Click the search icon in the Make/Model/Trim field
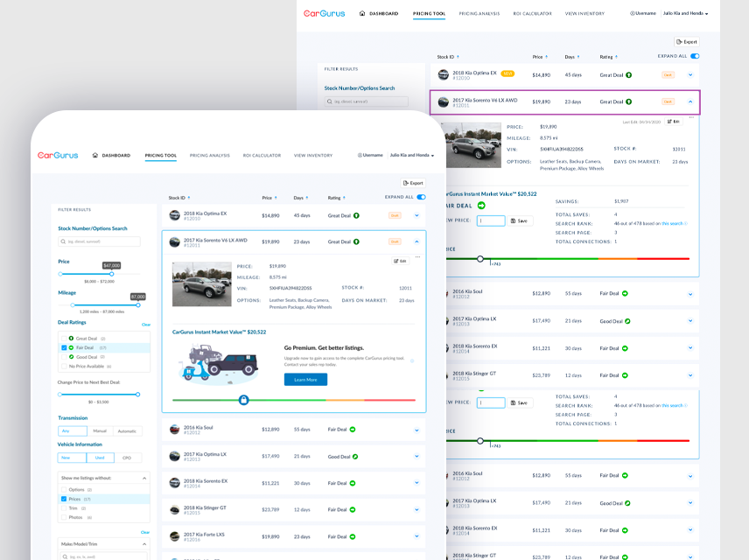749x560 pixels. point(65,556)
